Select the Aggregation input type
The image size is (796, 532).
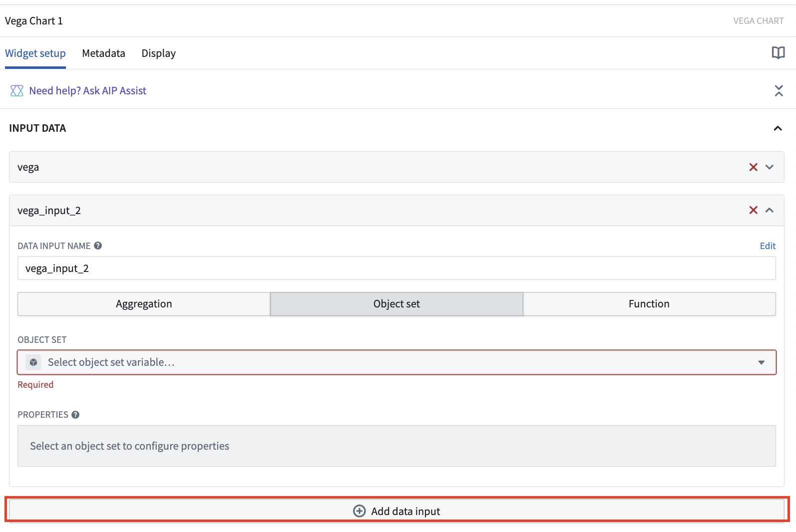pyautogui.click(x=144, y=304)
